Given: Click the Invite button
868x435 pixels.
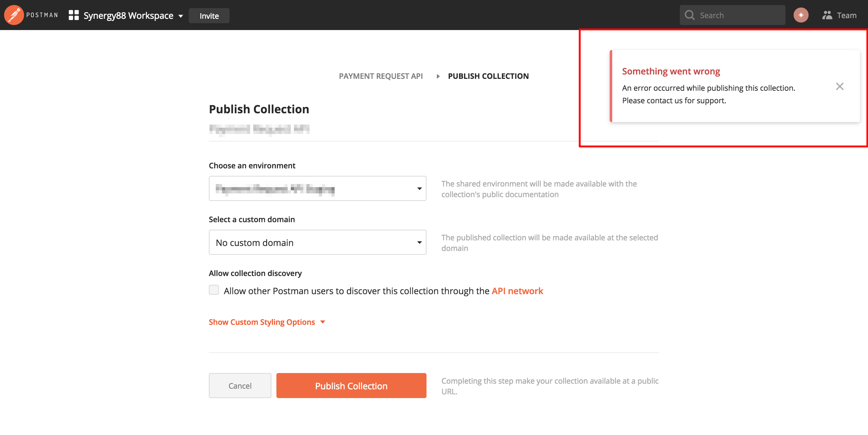Looking at the screenshot, I should 209,16.
